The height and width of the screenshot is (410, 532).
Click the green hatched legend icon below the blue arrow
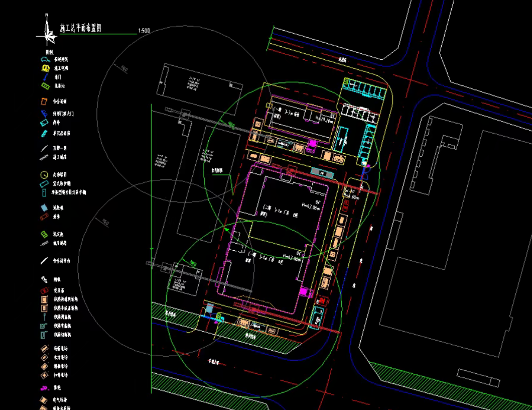(45, 86)
